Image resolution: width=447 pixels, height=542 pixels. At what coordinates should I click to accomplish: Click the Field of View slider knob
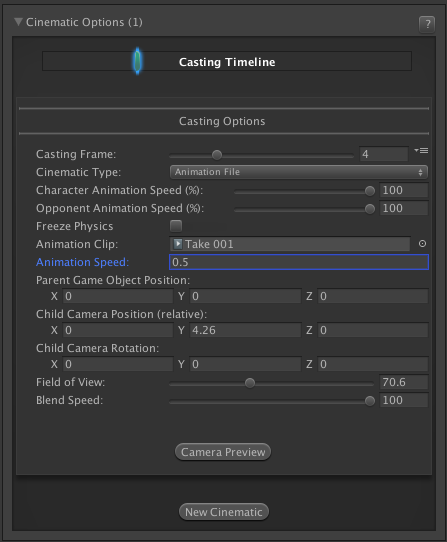click(x=250, y=383)
